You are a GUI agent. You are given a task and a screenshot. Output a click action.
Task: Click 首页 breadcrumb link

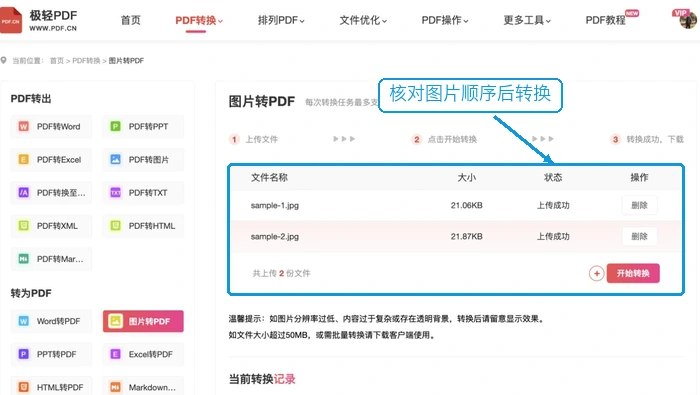(x=57, y=61)
